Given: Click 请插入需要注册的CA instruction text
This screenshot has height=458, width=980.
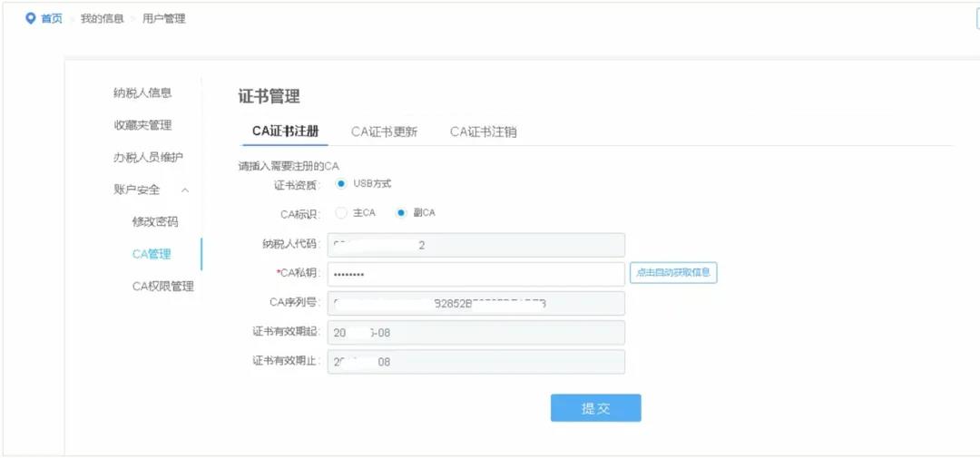Looking at the screenshot, I should (289, 166).
